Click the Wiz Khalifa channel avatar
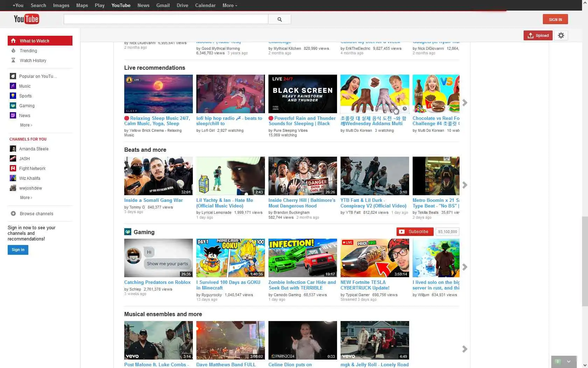This screenshot has width=588, height=368. pyautogui.click(x=13, y=178)
